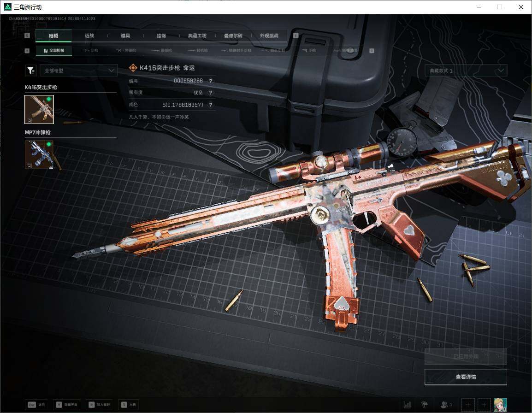Image resolution: width=532 pixels, height=413 pixels.
Task: Click the previous sub-category key icon
Action: coord(27,51)
